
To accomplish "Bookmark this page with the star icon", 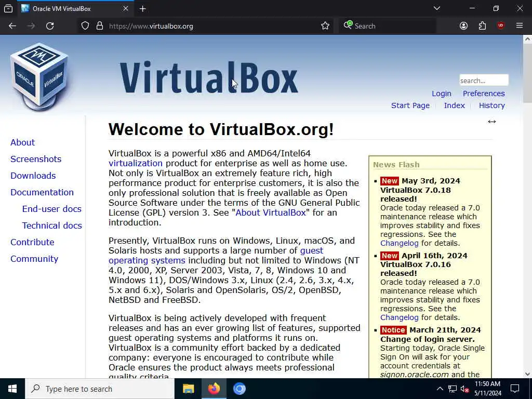I will [325, 26].
